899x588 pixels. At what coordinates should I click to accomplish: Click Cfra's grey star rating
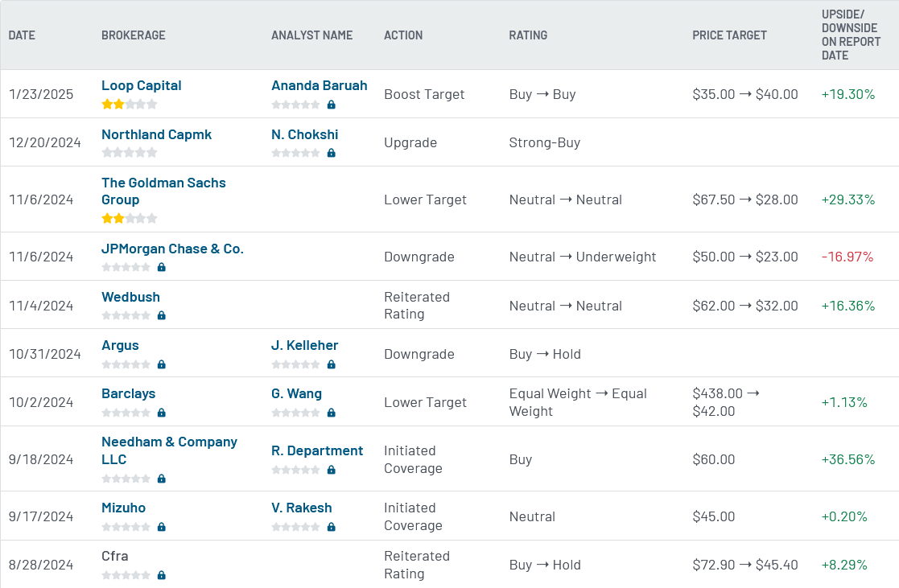click(x=126, y=575)
